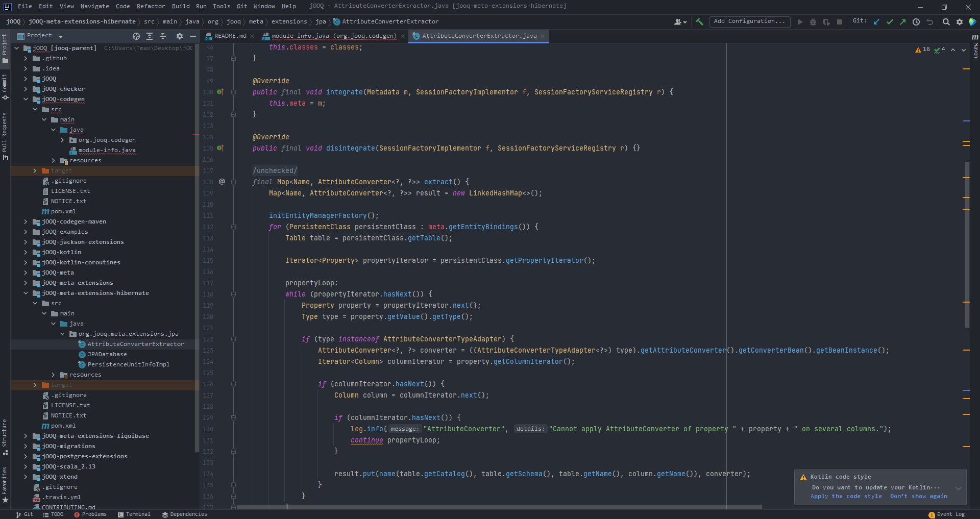Open Project panel options gear
This screenshot has width=980, height=519.
[179, 36]
